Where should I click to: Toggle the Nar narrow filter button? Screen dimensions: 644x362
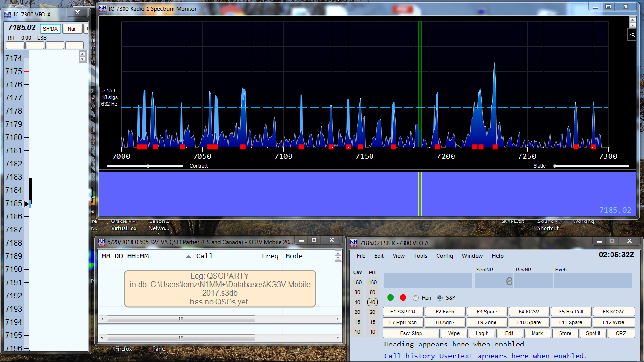click(72, 28)
